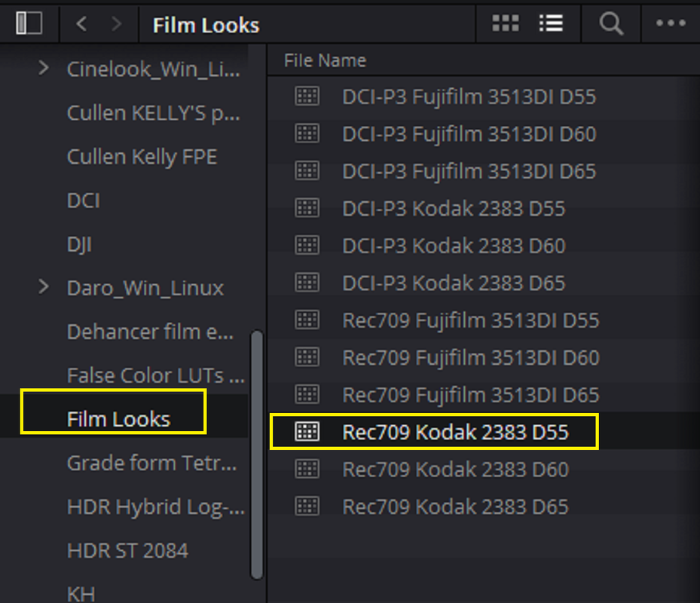
Task: Open the DJI LUT folder
Action: tap(79, 244)
